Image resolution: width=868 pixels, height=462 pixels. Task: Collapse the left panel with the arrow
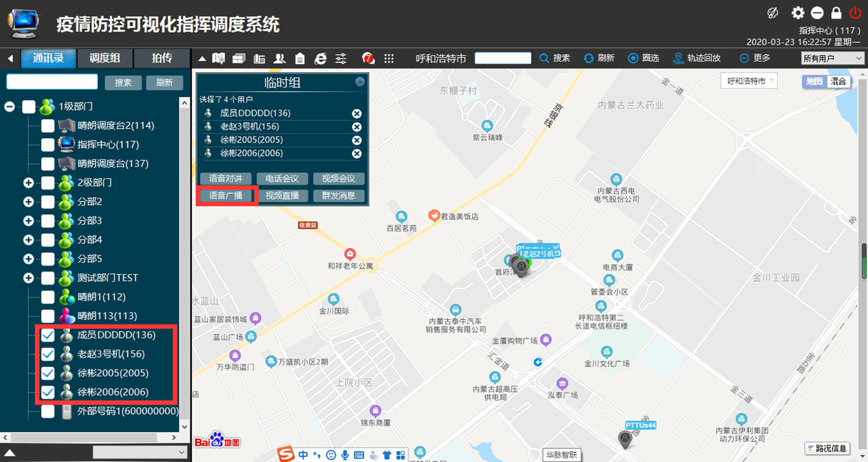(10, 58)
